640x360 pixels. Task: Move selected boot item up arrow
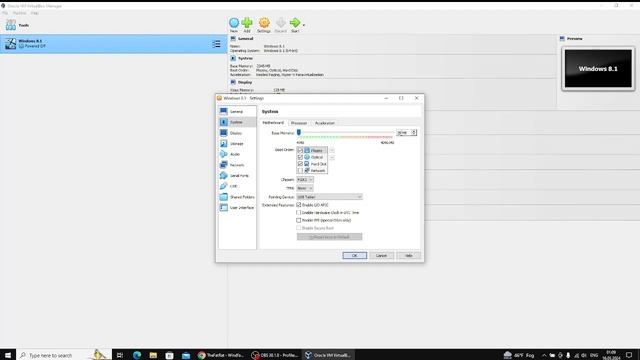point(332,151)
